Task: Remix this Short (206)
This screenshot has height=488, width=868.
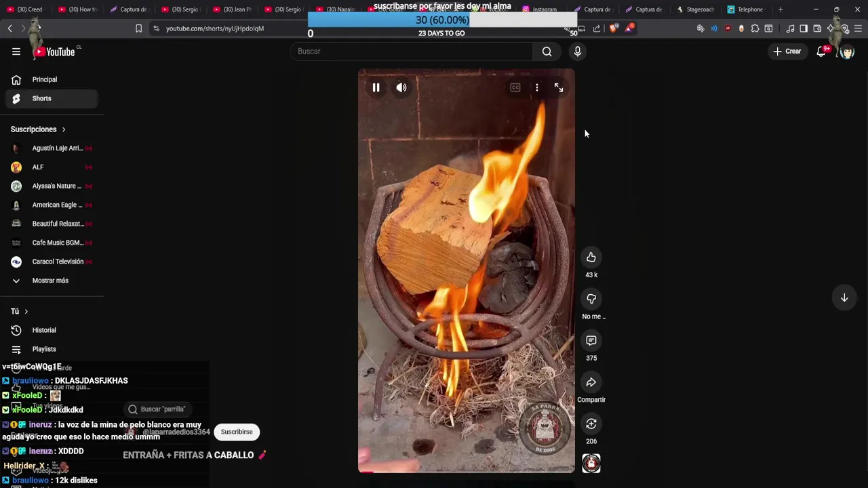Action: 591,424
